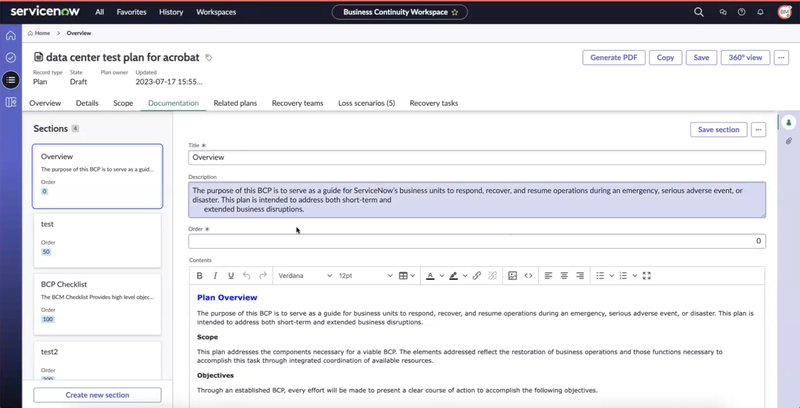
Task: Click in the Title input field
Action: (477, 158)
